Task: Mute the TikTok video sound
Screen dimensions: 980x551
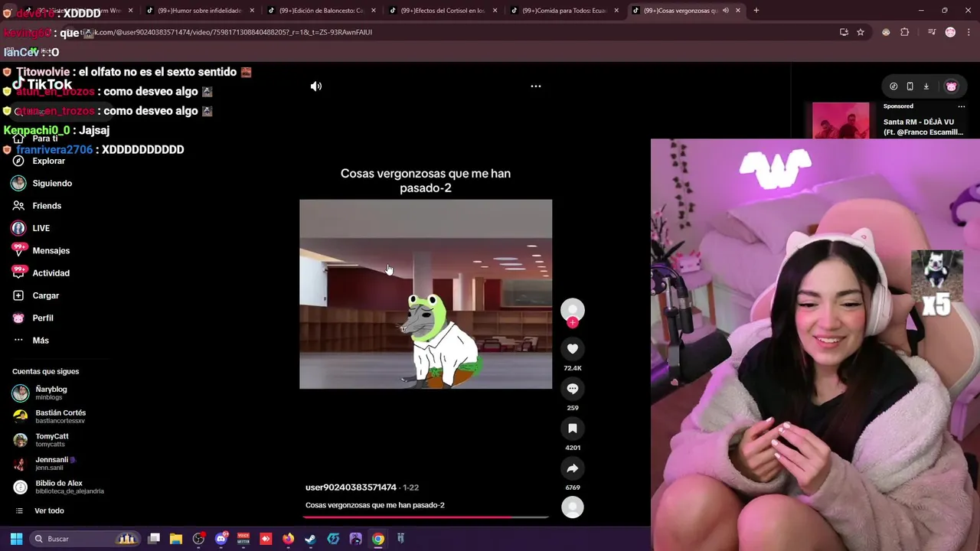Action: click(x=316, y=86)
